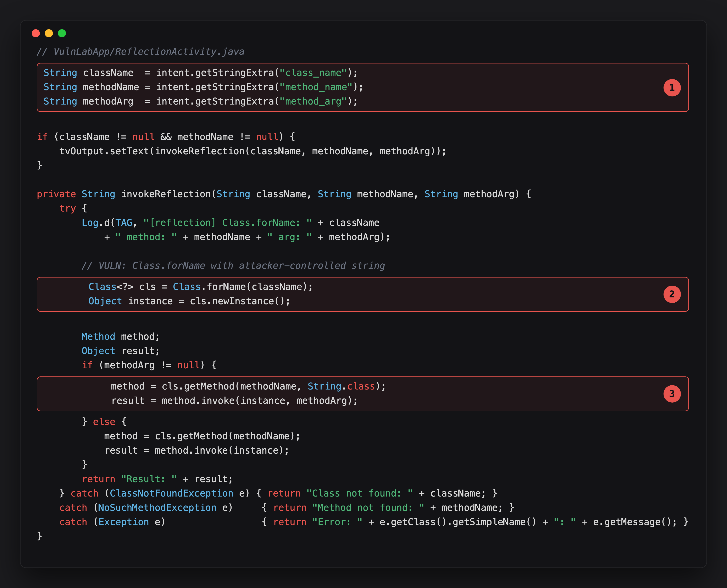Select the comment "// VulnLabApp/ReflectionActivity.java"
The width and height of the screenshot is (727, 588).
[141, 51]
